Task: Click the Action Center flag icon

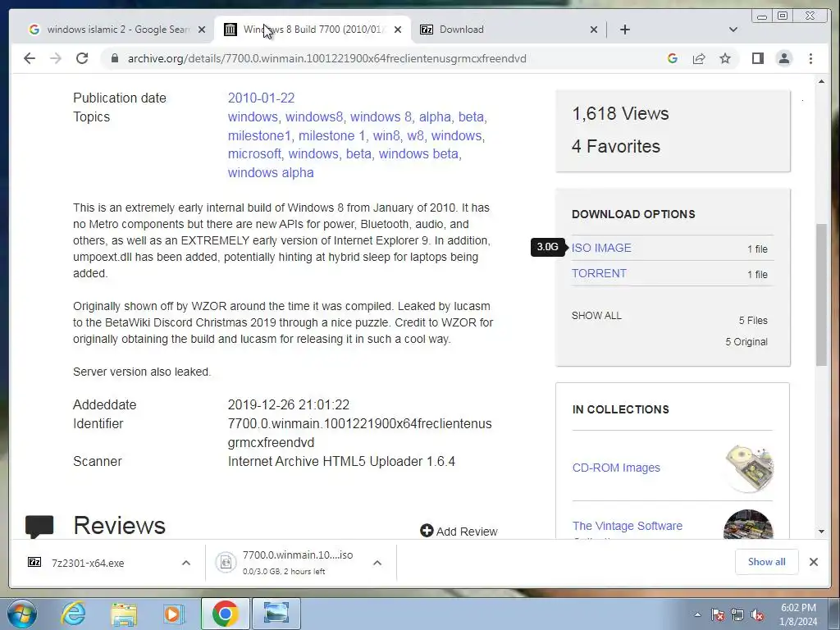Action: click(717, 614)
